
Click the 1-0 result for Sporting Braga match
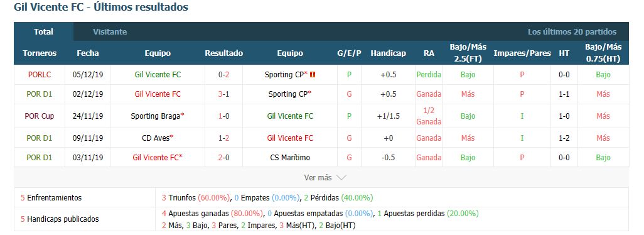(x=224, y=116)
